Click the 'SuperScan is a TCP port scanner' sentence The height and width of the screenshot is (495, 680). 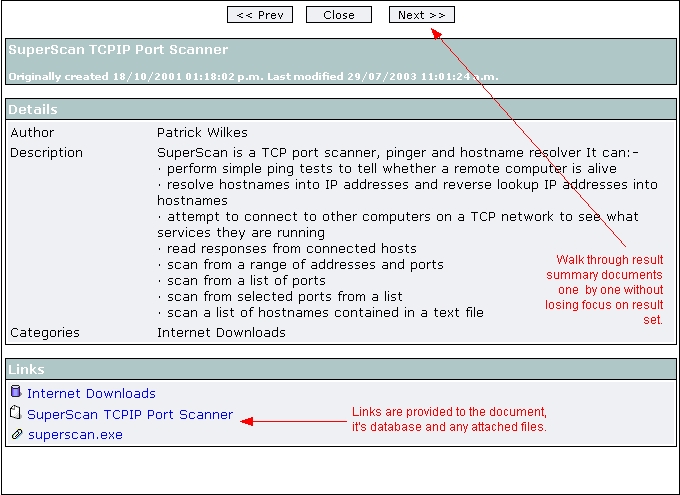[x=398, y=153]
